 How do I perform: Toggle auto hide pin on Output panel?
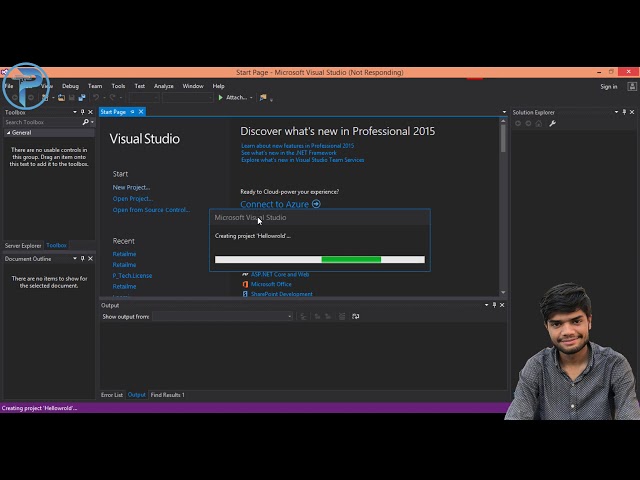[x=494, y=305]
